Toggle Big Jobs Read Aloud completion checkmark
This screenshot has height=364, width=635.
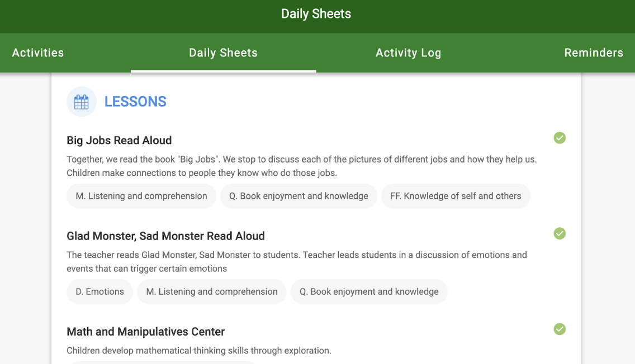pyautogui.click(x=560, y=138)
